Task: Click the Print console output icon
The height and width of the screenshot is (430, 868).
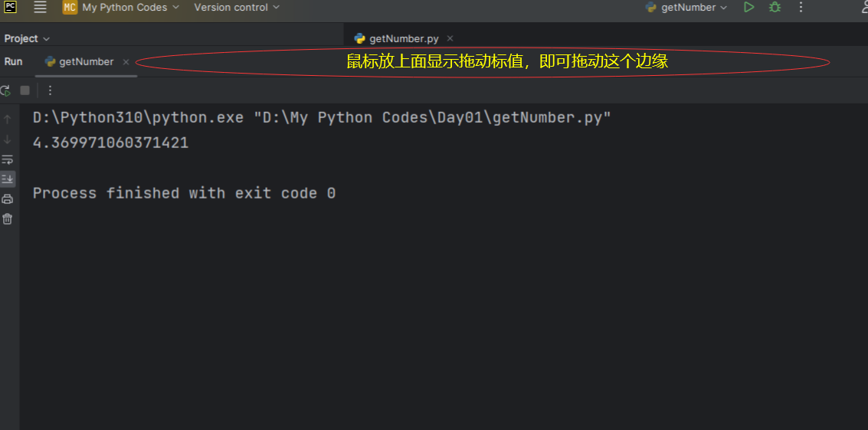Action: click(x=8, y=199)
